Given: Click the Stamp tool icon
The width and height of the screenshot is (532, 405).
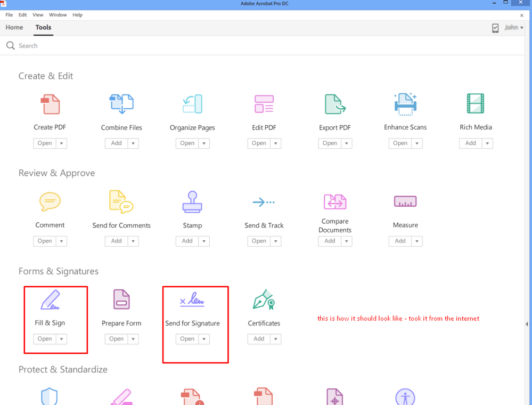Looking at the screenshot, I should point(192,202).
